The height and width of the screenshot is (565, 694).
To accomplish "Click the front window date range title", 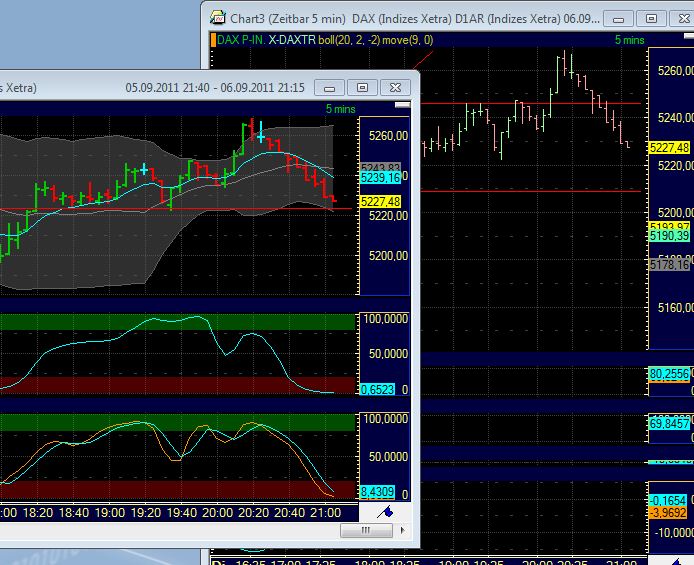I will tap(215, 88).
